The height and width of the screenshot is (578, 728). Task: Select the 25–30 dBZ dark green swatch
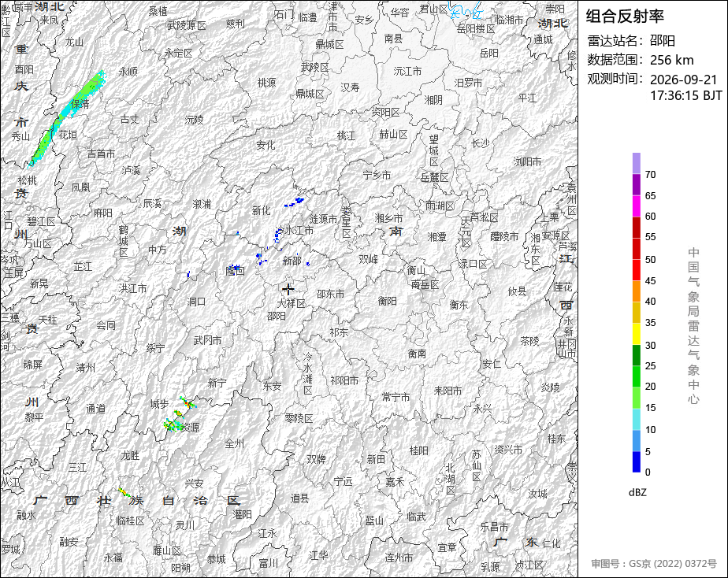(636, 355)
